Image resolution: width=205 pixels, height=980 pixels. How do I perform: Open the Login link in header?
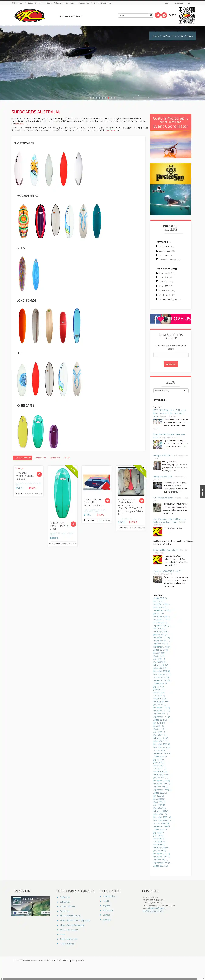click(167, 3)
